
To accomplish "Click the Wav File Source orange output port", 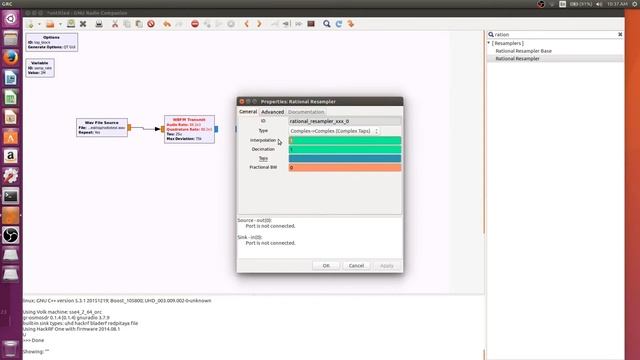I will [x=129, y=128].
